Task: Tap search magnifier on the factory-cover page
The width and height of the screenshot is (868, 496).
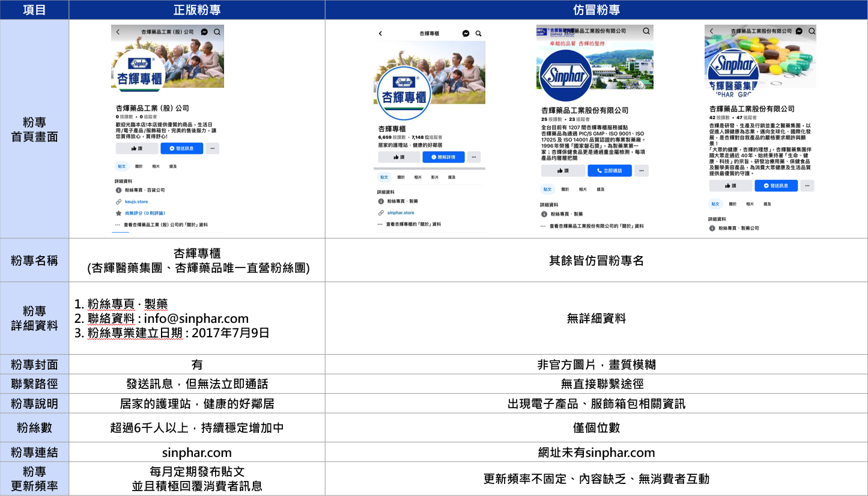Action: tap(646, 31)
